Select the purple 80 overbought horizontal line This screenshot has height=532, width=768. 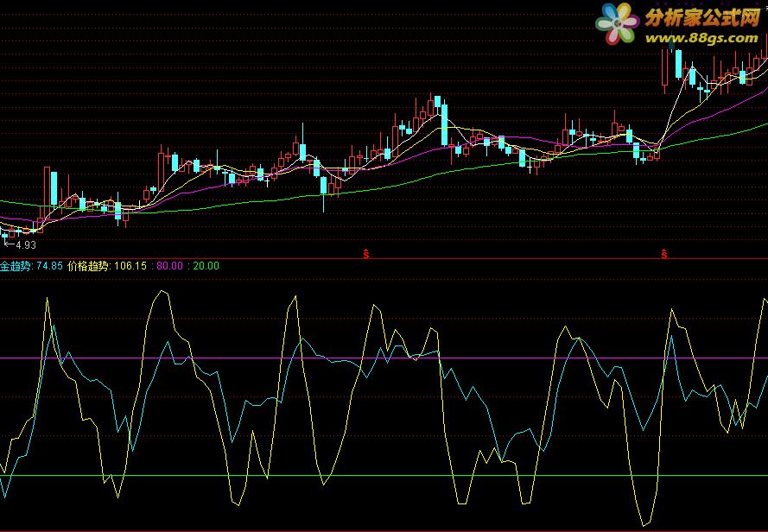point(384,358)
